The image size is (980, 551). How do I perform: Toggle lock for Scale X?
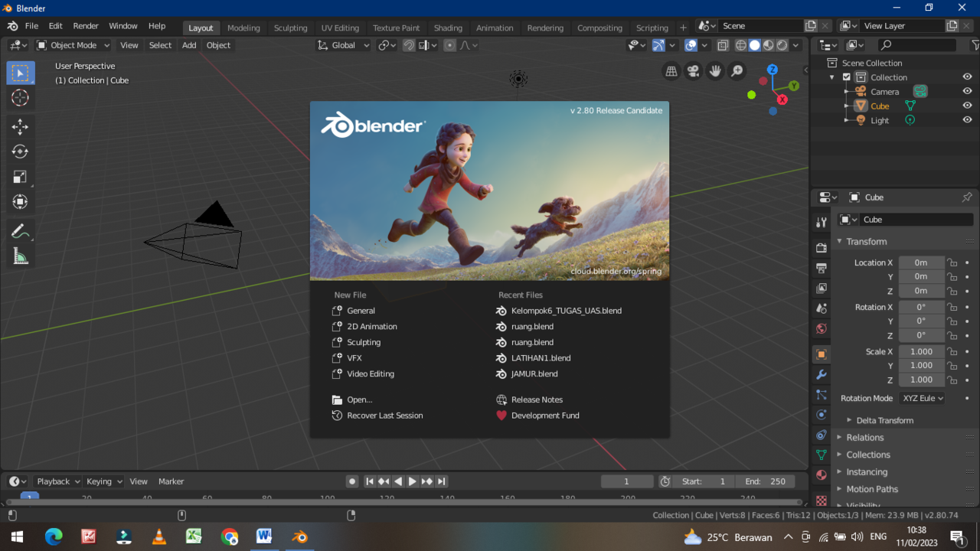pos(952,351)
